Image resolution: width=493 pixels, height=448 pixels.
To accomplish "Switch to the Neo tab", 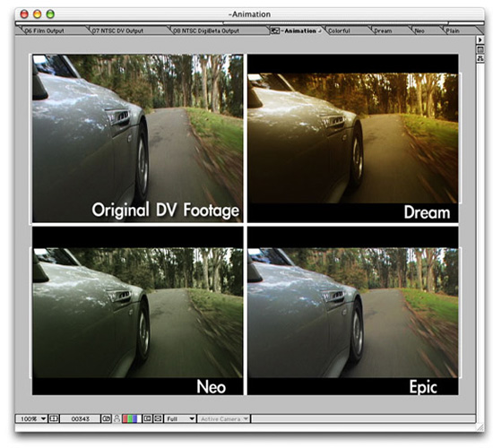I will 425,30.
